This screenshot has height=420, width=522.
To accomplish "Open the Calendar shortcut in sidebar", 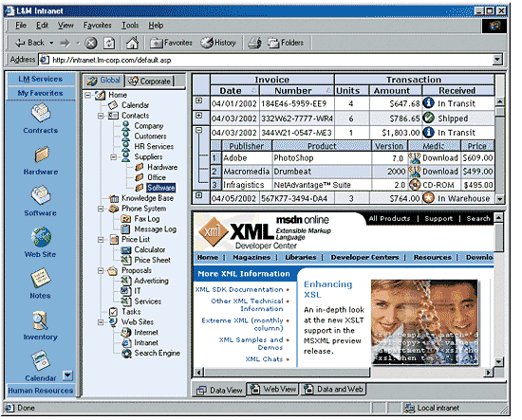I will [41, 361].
